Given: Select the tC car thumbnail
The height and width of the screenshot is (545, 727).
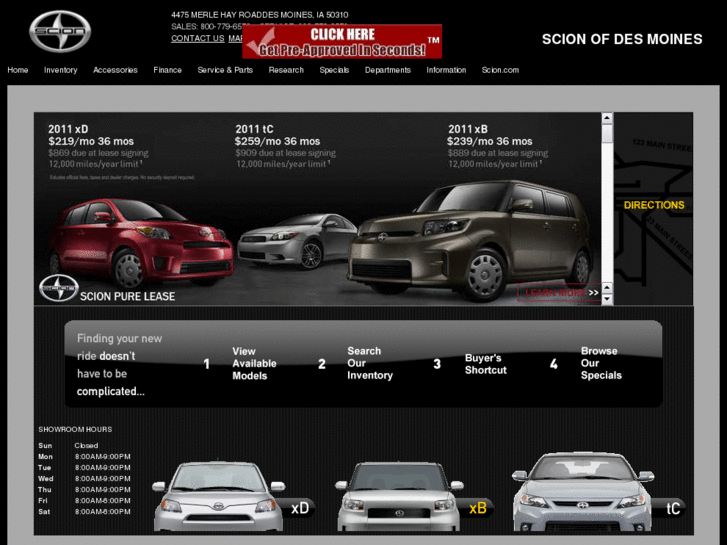Looking at the screenshot, I should point(598,493).
